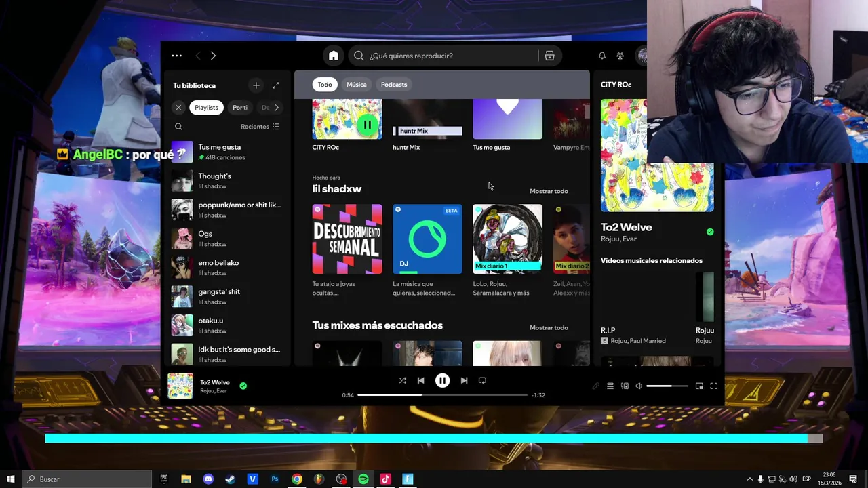Skip to next track
868x488 pixels.
point(464,380)
